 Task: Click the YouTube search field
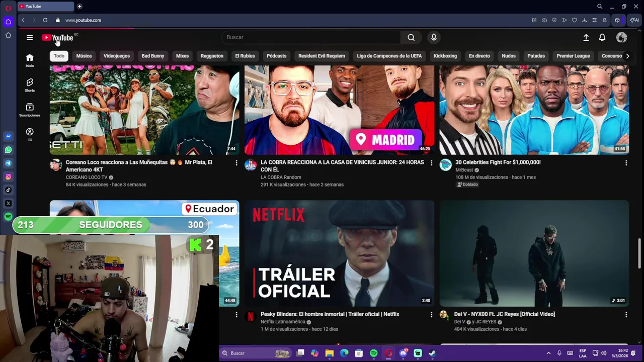coord(311,37)
